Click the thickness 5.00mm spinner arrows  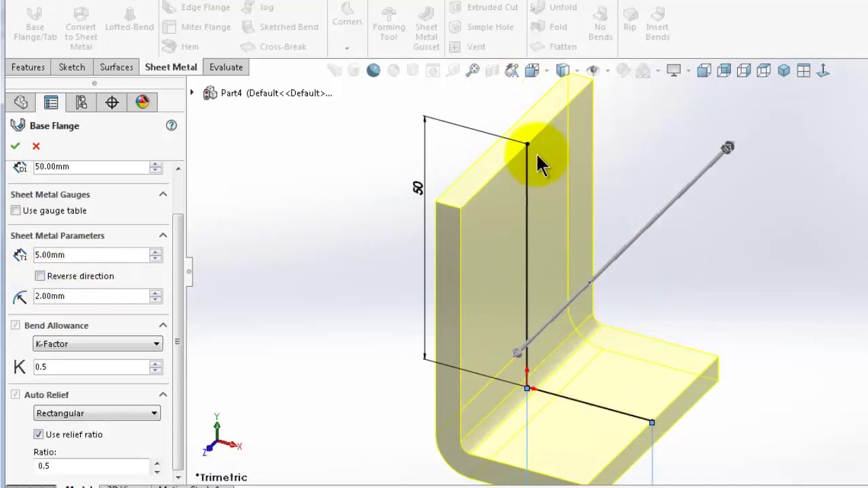156,255
